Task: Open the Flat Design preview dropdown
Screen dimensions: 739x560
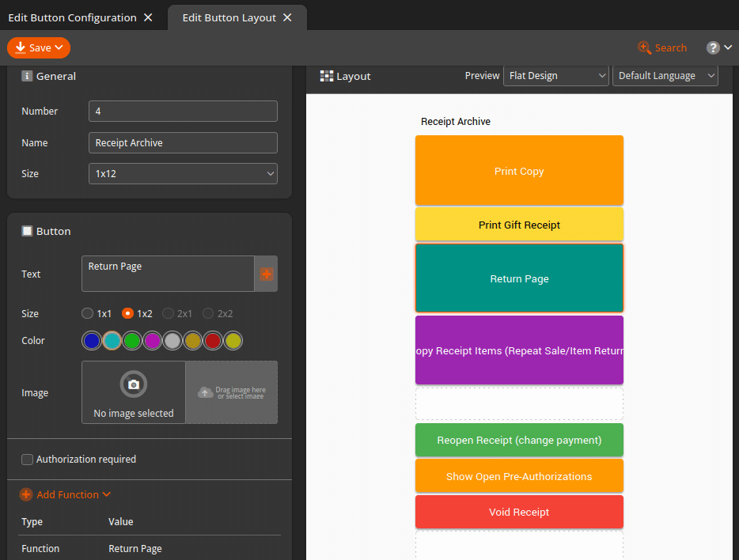Action: click(556, 76)
